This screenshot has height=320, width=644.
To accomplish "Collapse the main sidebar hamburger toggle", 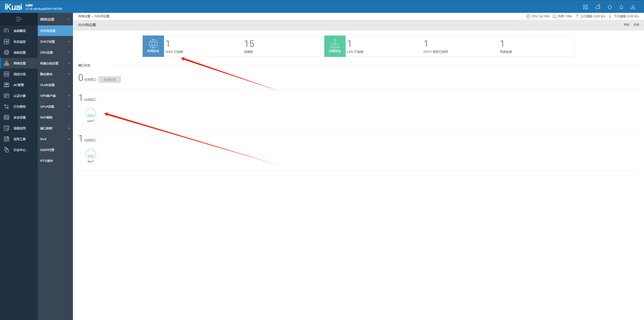I will pyautogui.click(x=19, y=19).
